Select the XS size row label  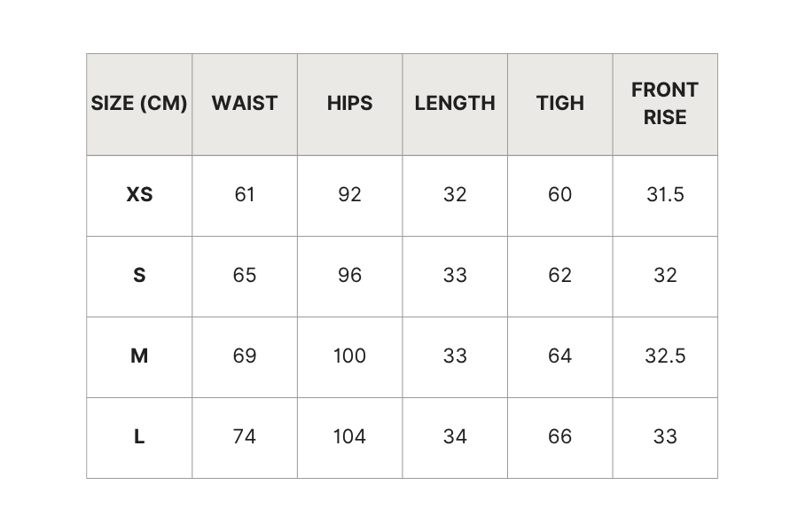(x=139, y=194)
